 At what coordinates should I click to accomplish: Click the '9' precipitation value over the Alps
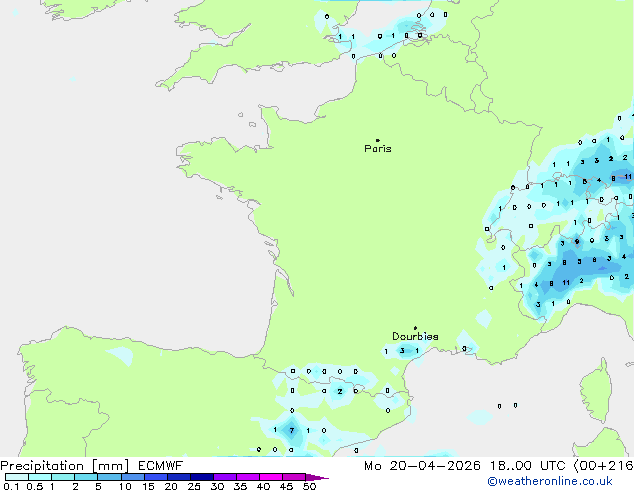(x=577, y=242)
